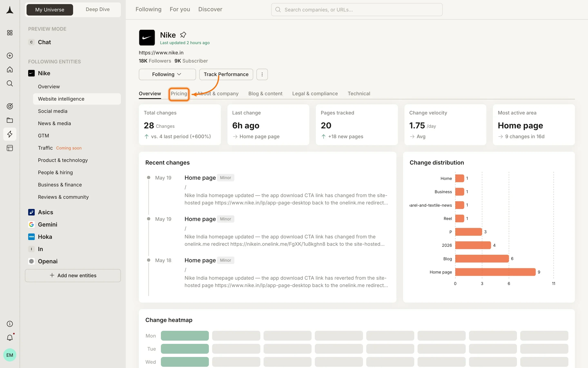Click the Nike logo thumbnail
This screenshot has width=588, height=368.
[147, 37]
